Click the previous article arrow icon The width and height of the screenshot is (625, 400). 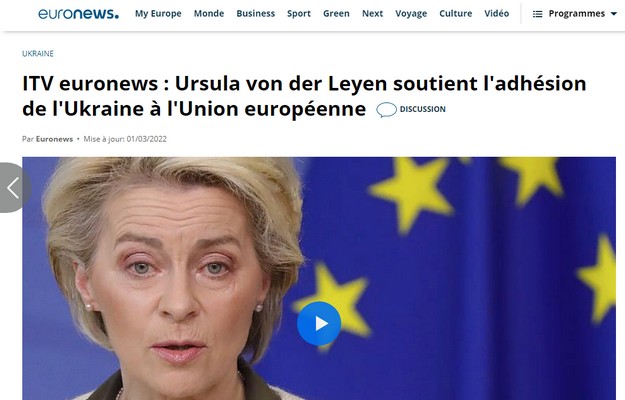[14, 188]
